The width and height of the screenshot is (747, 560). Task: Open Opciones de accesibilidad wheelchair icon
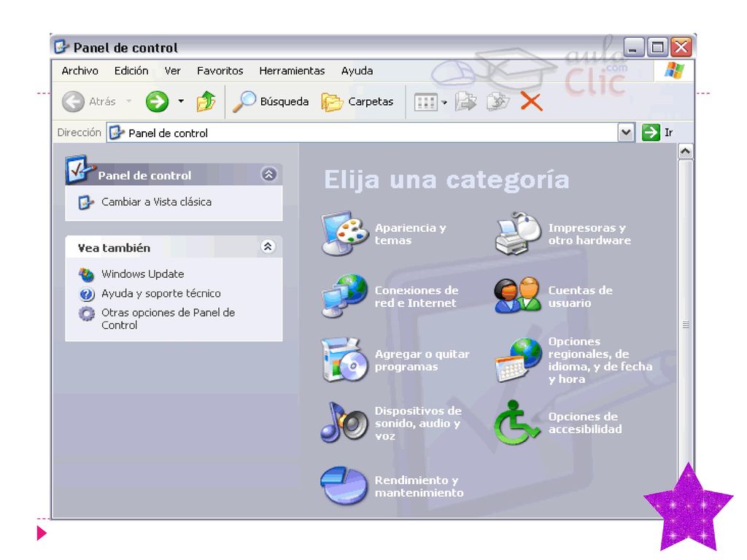[x=517, y=422]
